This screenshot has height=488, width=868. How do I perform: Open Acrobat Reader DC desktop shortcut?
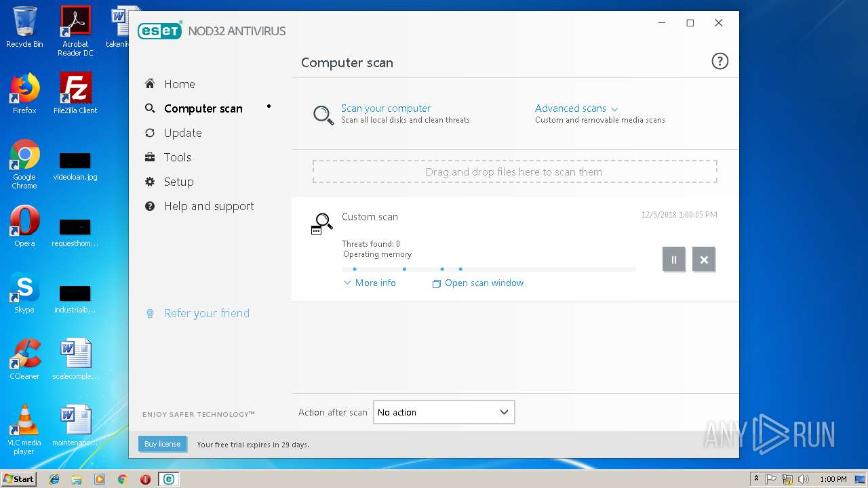pos(75,31)
